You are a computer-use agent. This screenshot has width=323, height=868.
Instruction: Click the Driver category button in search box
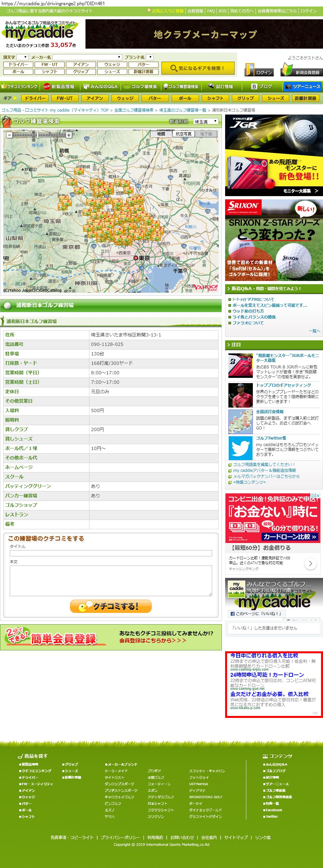coord(18,64)
